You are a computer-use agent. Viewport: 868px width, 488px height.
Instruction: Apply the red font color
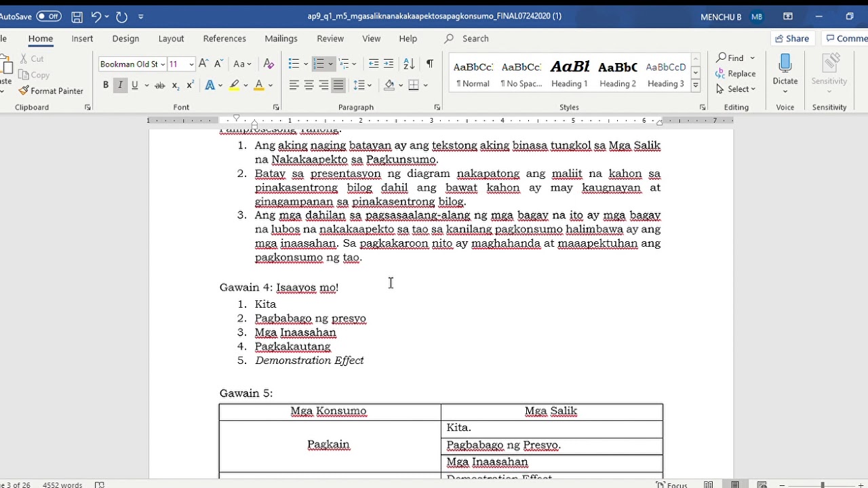click(x=258, y=85)
